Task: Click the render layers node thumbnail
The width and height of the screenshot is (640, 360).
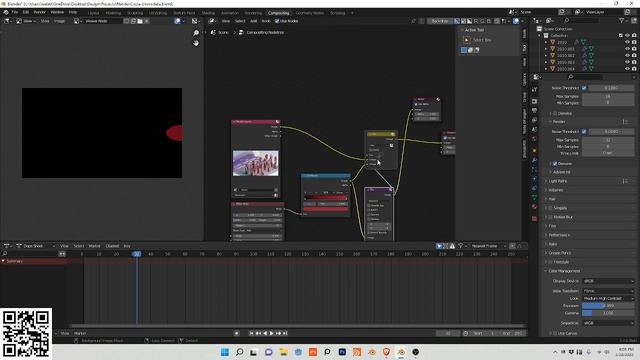Action: pos(256,164)
